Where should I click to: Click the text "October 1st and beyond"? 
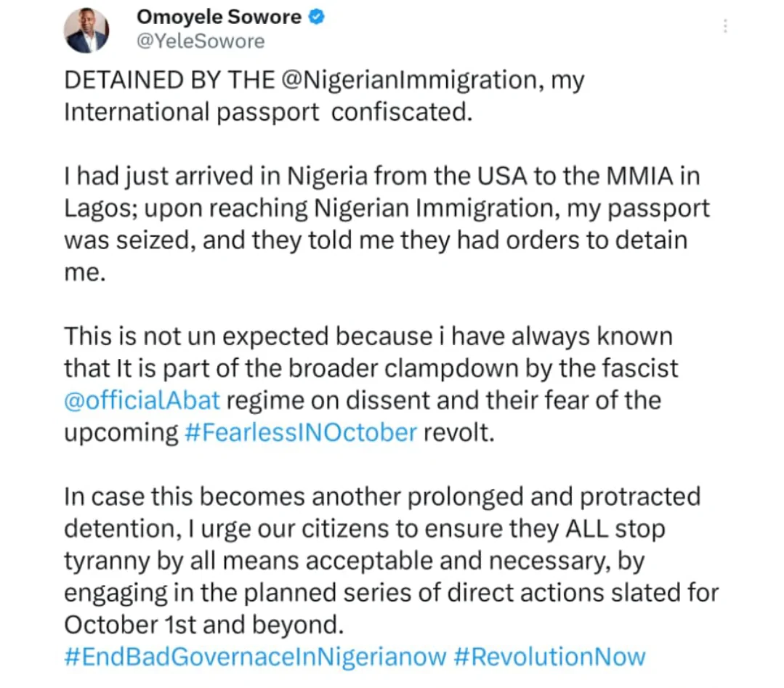coord(201,625)
